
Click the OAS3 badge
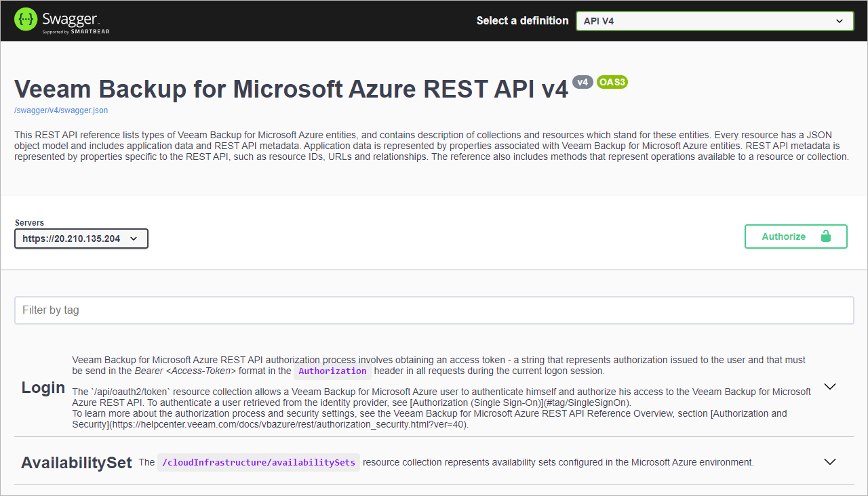612,82
